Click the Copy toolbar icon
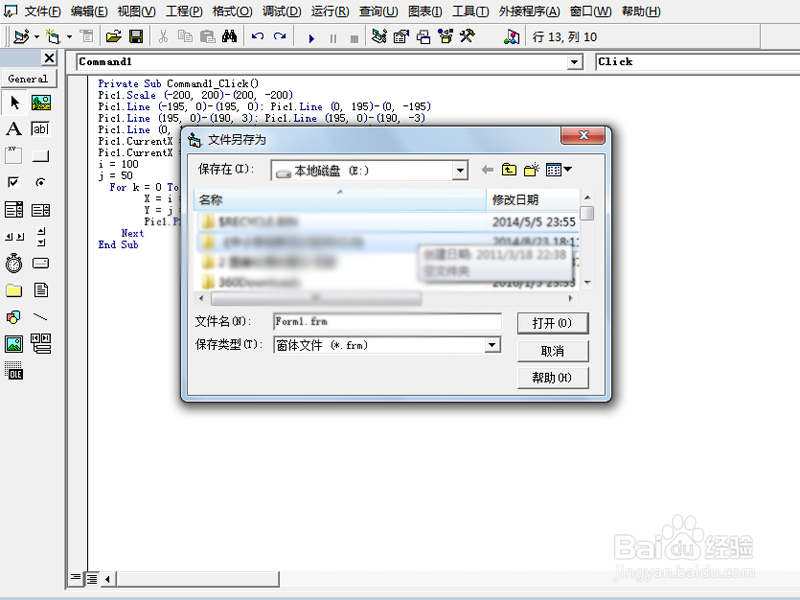The image size is (800, 600). (185, 37)
